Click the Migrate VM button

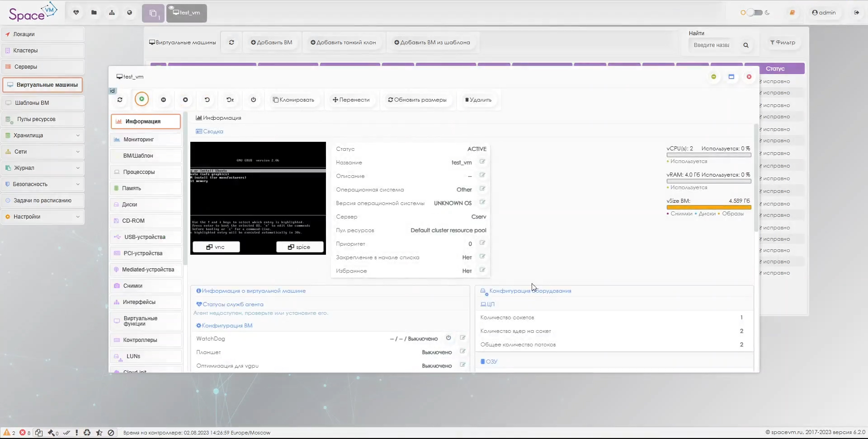coord(351,100)
